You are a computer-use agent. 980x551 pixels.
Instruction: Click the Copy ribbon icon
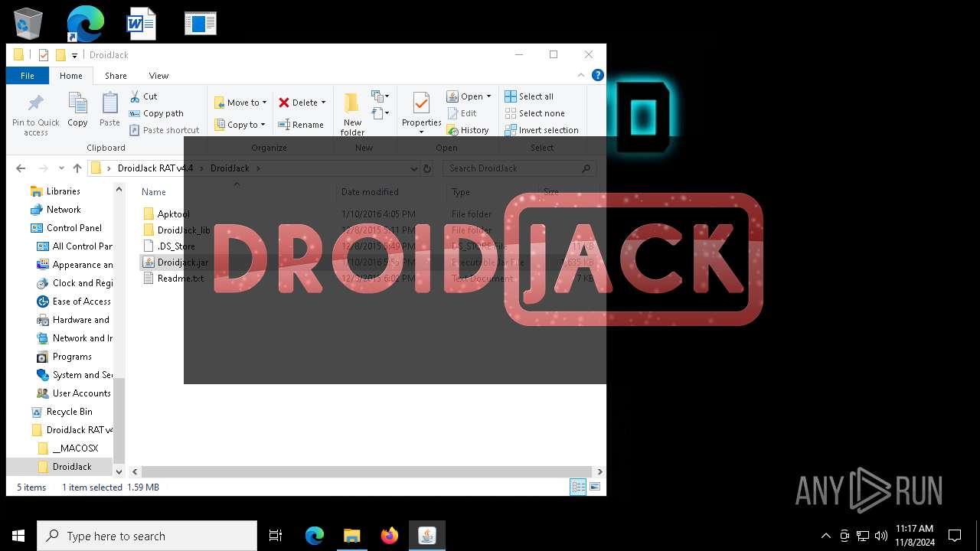(77, 109)
